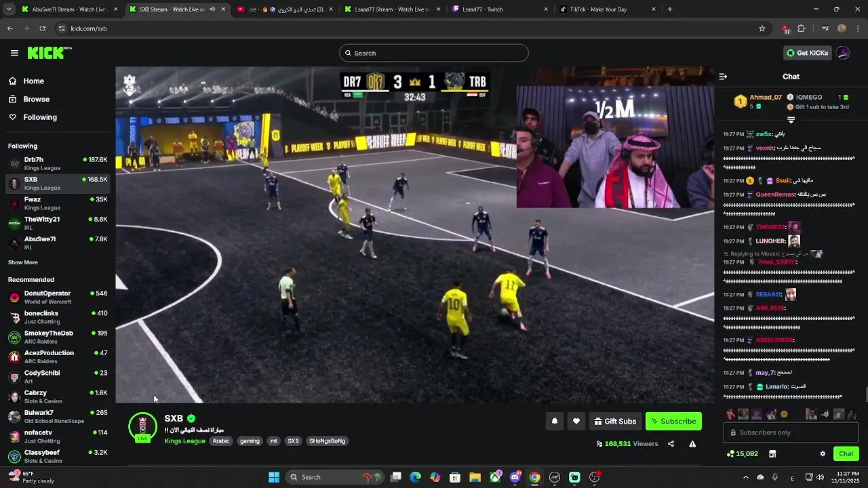Image resolution: width=868 pixels, height=488 pixels.
Task: Show hidden system tray icons
Action: click(746, 477)
